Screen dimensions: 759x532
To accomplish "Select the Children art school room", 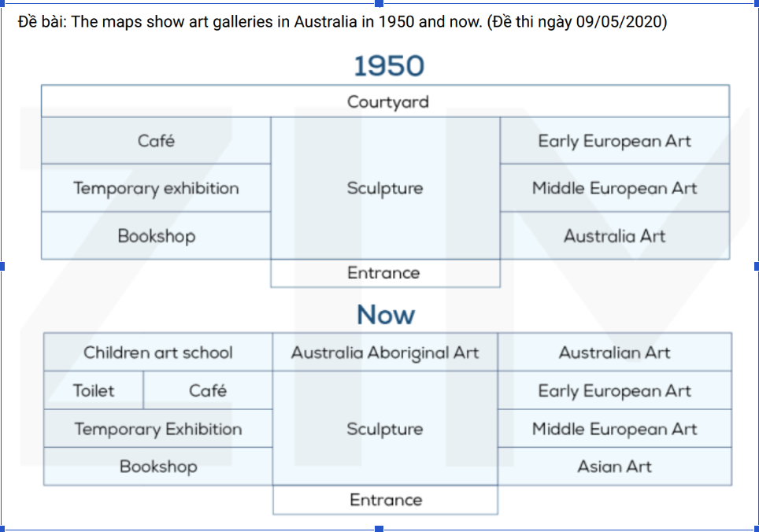I will pyautogui.click(x=158, y=352).
